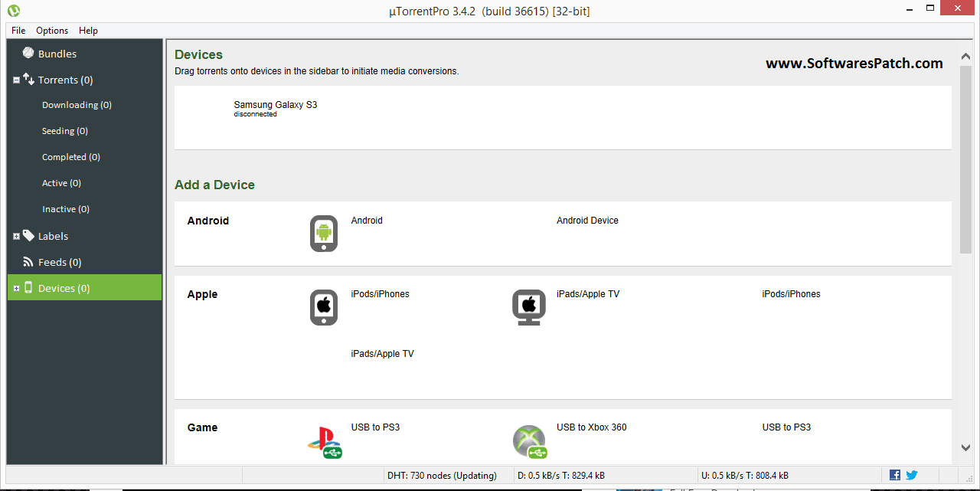Click the Devices phone icon in sidebar
Viewport: 980px width, 491px height.
tap(28, 288)
